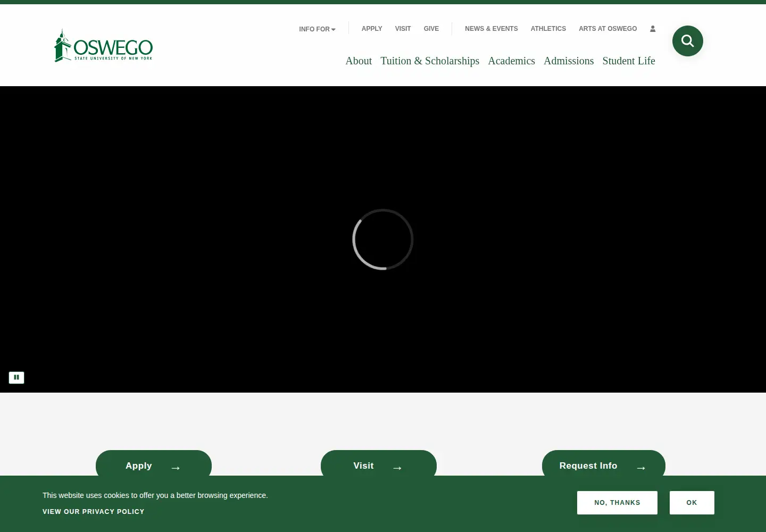Click the user account person icon
This screenshot has height=532, width=766.
click(653, 29)
